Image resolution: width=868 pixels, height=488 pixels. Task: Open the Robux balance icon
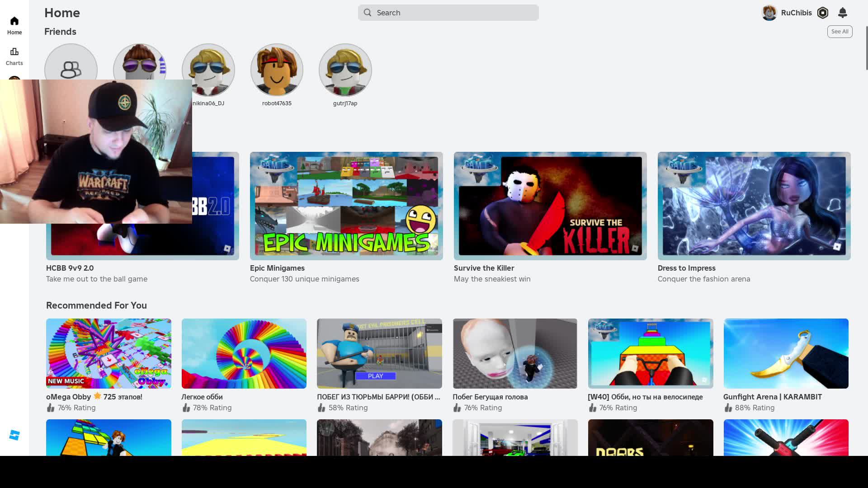pyautogui.click(x=823, y=13)
